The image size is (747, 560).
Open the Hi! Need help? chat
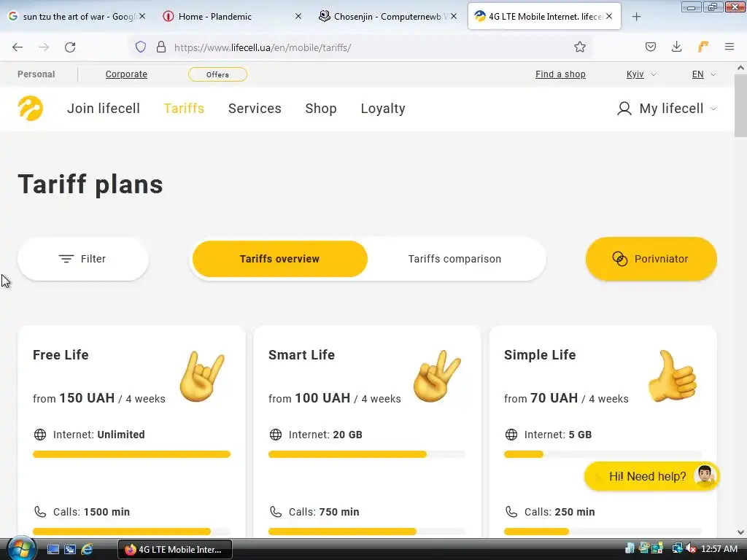pos(651,476)
